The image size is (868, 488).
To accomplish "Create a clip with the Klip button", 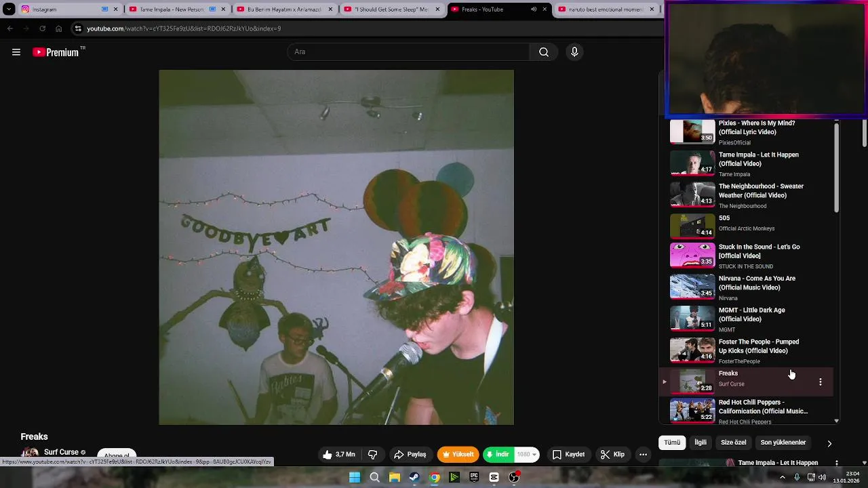I will tap(612, 455).
